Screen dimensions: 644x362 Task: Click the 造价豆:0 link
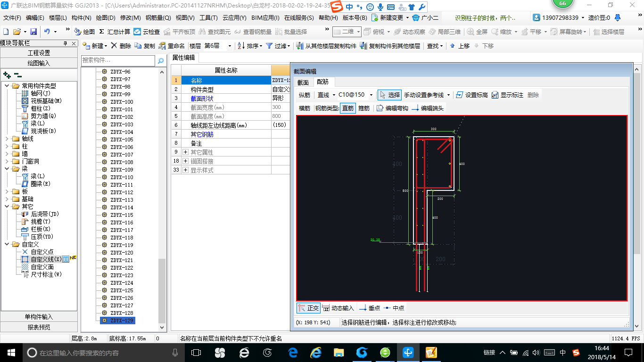tap(599, 18)
